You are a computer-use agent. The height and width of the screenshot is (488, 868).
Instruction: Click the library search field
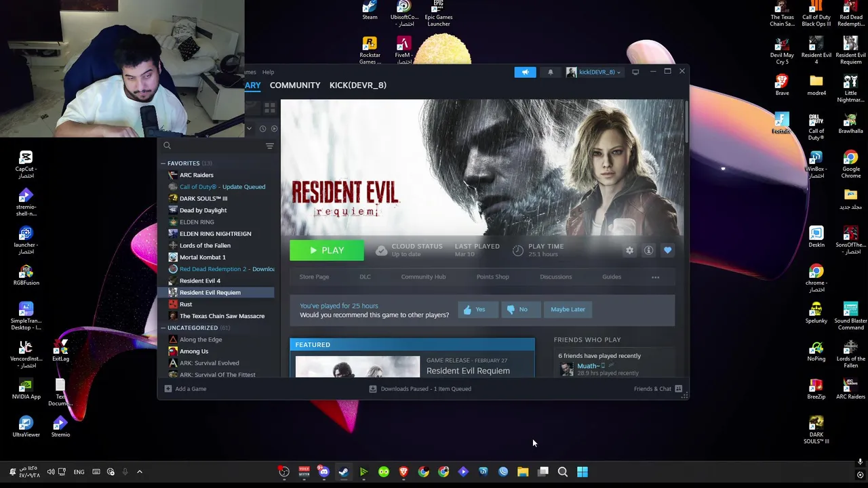click(x=212, y=146)
